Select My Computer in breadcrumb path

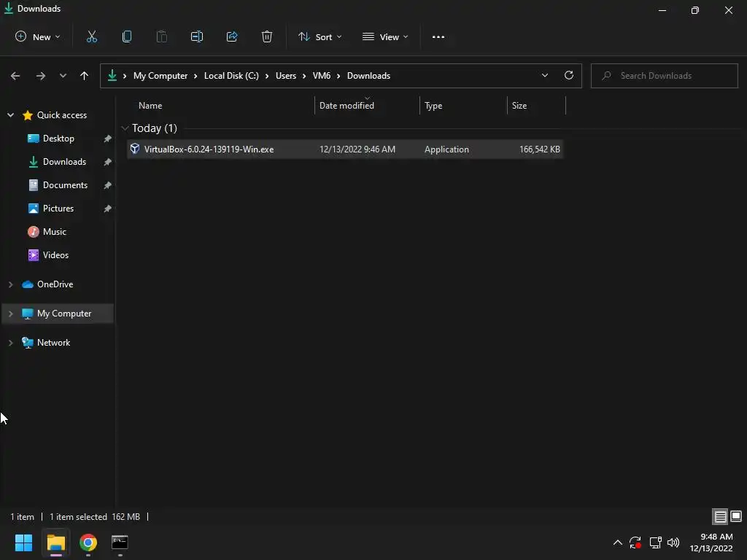coord(160,76)
